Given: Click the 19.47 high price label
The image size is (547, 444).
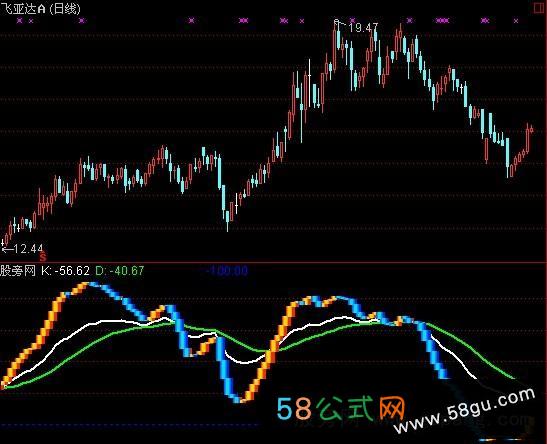Looking at the screenshot, I should (363, 28).
